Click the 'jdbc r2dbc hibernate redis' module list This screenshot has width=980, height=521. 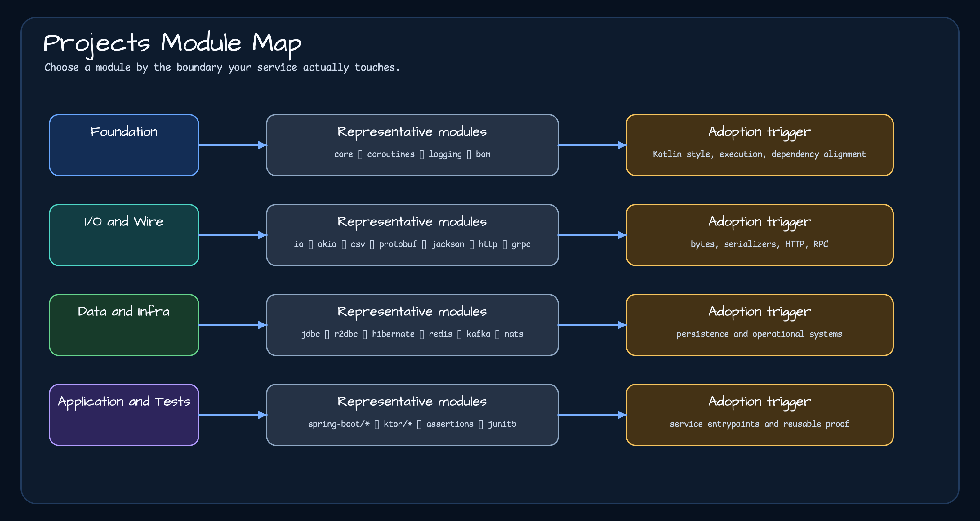coord(412,334)
